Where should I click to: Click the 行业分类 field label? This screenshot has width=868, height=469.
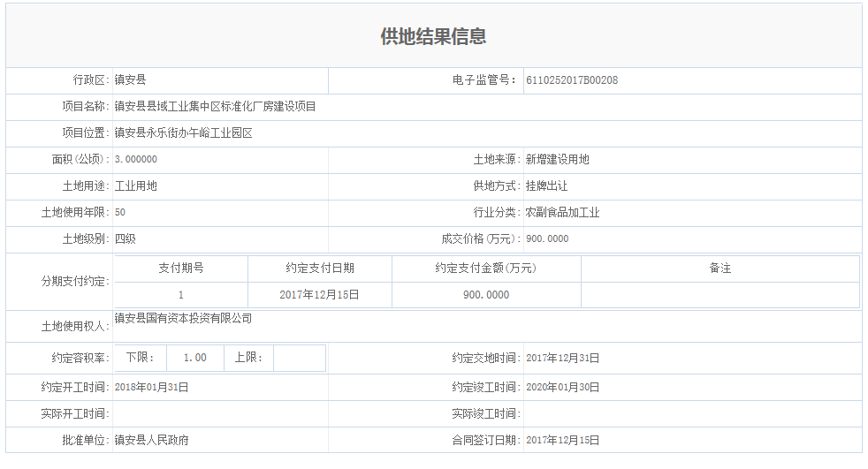[x=497, y=212]
